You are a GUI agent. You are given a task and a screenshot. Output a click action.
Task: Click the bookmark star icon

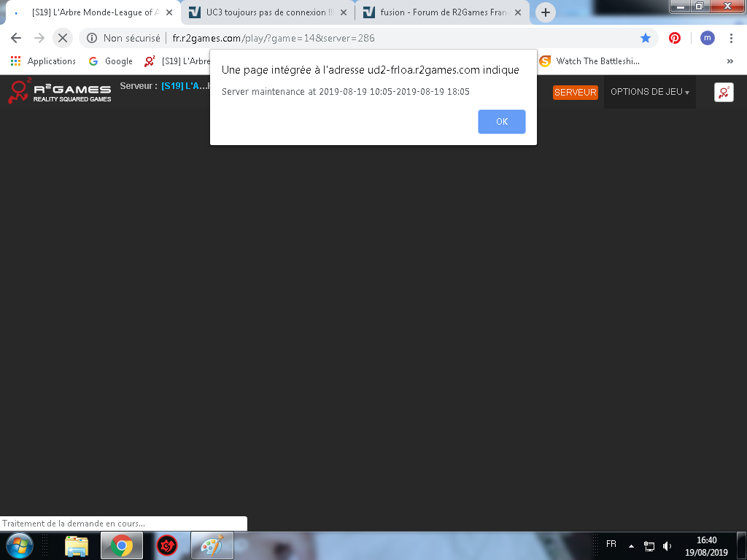pyautogui.click(x=645, y=38)
